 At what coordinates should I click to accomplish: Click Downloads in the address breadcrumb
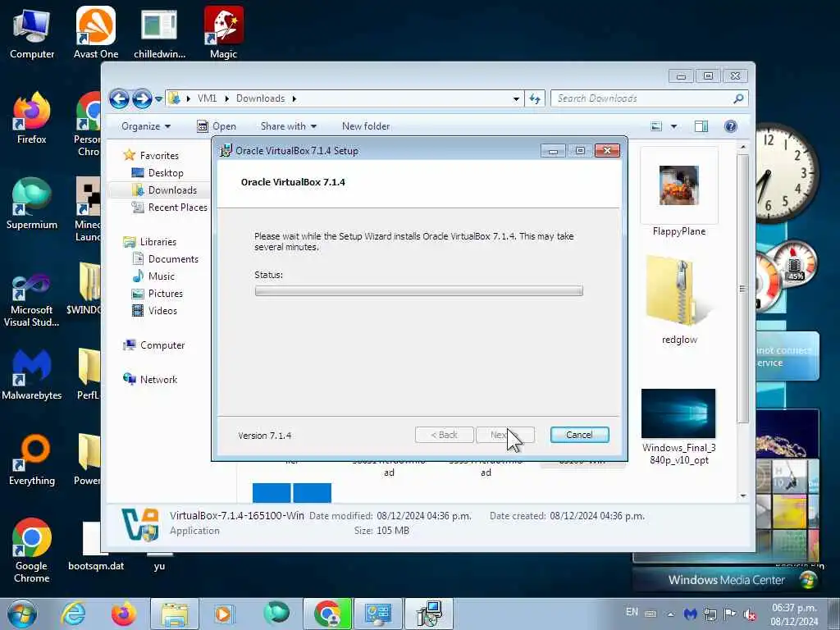tap(260, 98)
